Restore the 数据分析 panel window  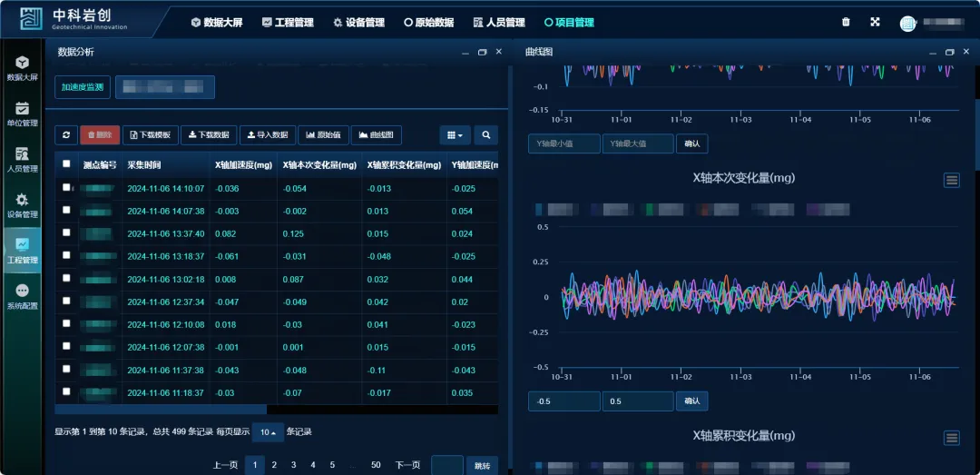click(x=482, y=53)
